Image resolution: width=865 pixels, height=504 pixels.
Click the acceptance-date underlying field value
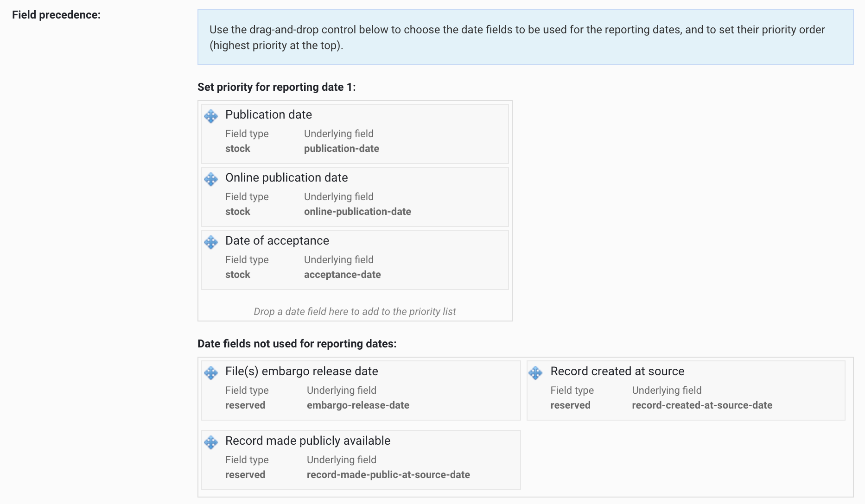coord(343,275)
